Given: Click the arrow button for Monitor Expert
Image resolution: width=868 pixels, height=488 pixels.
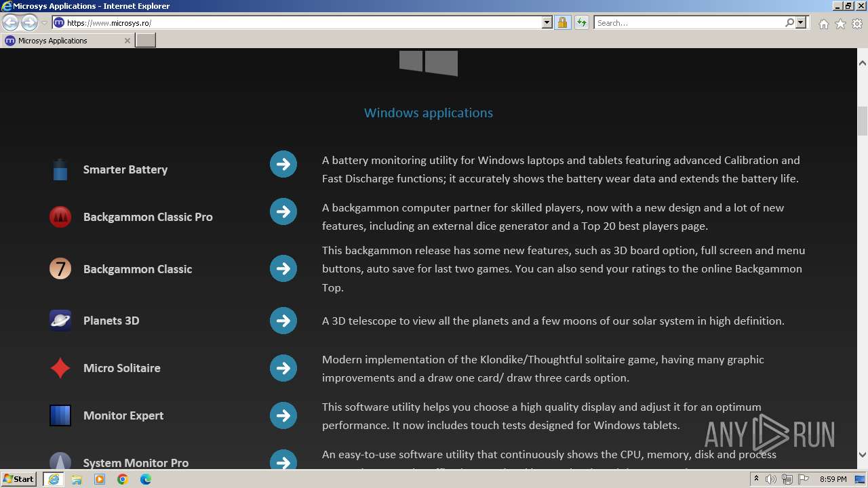Looking at the screenshot, I should pos(283,415).
